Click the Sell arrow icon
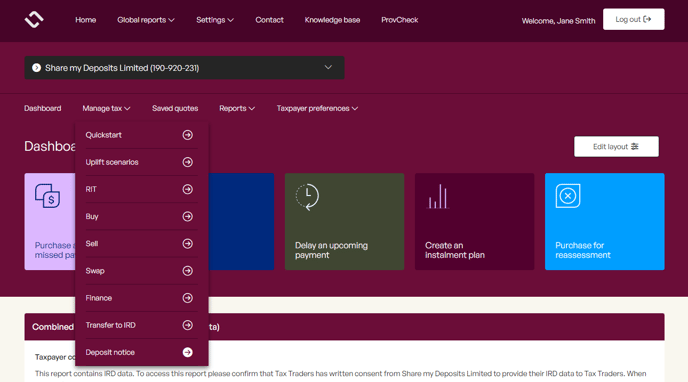688x382 pixels. click(187, 244)
